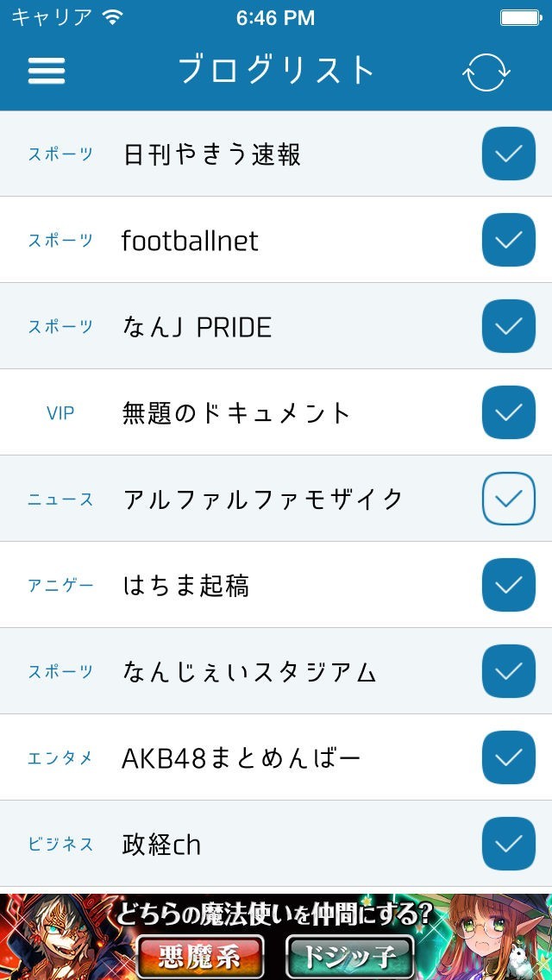Tap the battery icon in status bar
This screenshot has width=552, height=980.
[521, 17]
